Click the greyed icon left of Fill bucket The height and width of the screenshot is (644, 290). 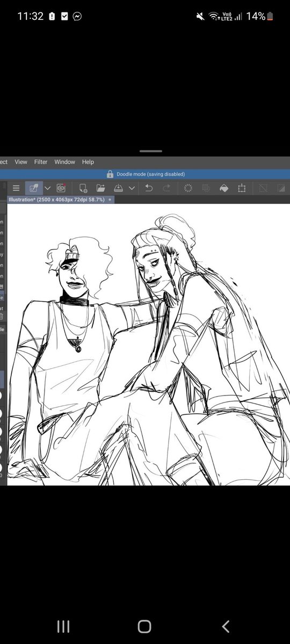click(206, 188)
